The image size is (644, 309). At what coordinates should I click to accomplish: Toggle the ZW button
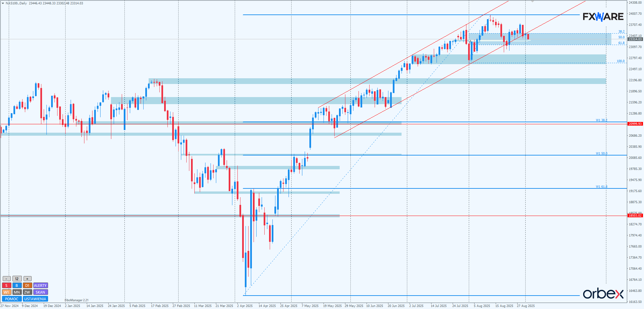pos(27,292)
